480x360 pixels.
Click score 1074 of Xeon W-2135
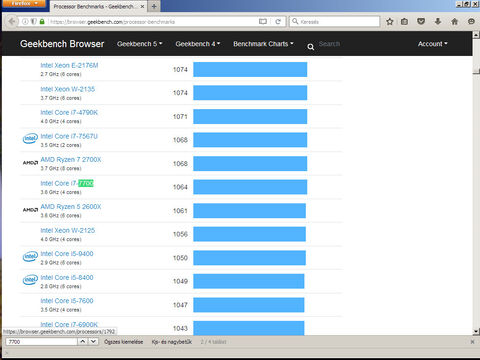(180, 93)
